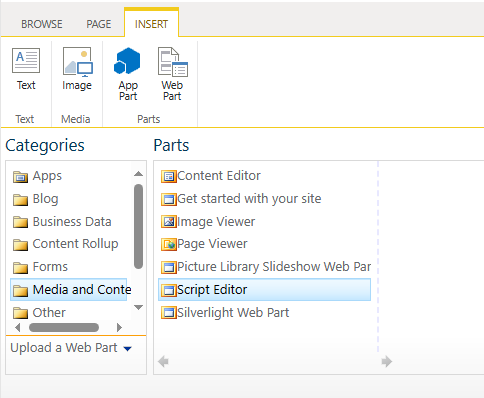Click the App Part icon
Viewport: 484px width, 398px height.
click(x=127, y=61)
